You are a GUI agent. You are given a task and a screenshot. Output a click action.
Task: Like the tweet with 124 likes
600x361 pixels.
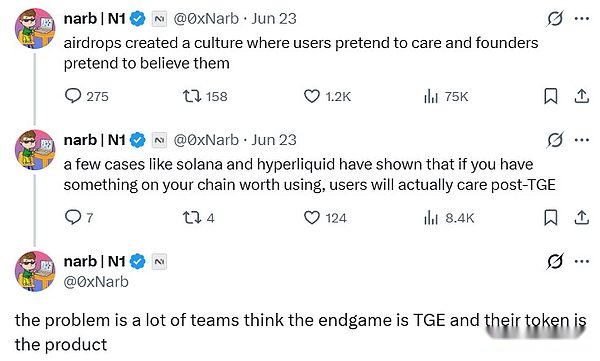click(x=311, y=217)
